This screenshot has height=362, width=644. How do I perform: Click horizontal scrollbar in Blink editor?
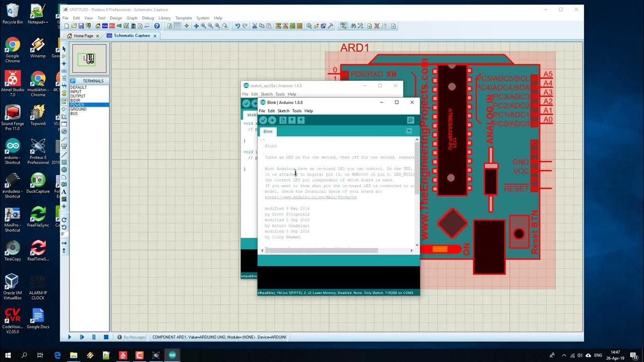tap(321, 250)
